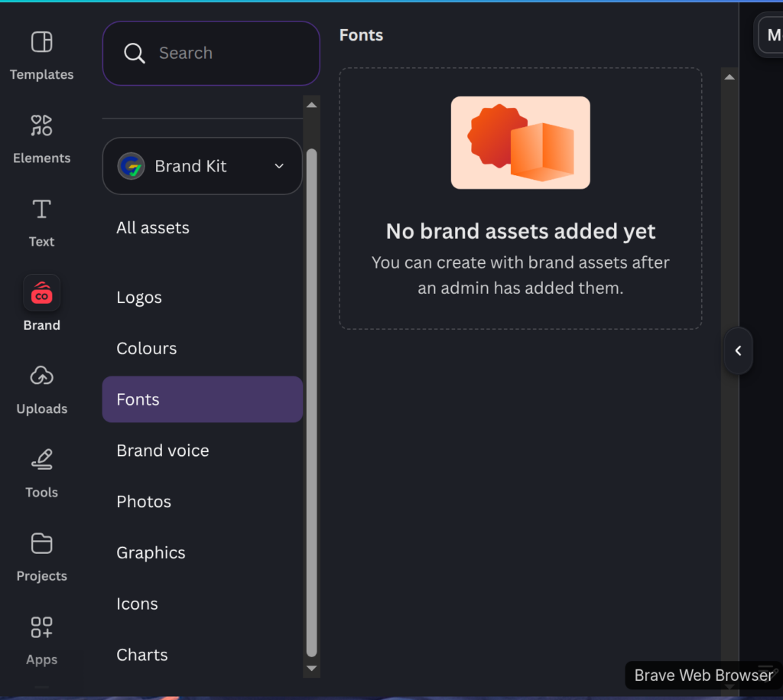Click the brand assets placeholder illustration
The height and width of the screenshot is (700, 783).
pos(520,143)
